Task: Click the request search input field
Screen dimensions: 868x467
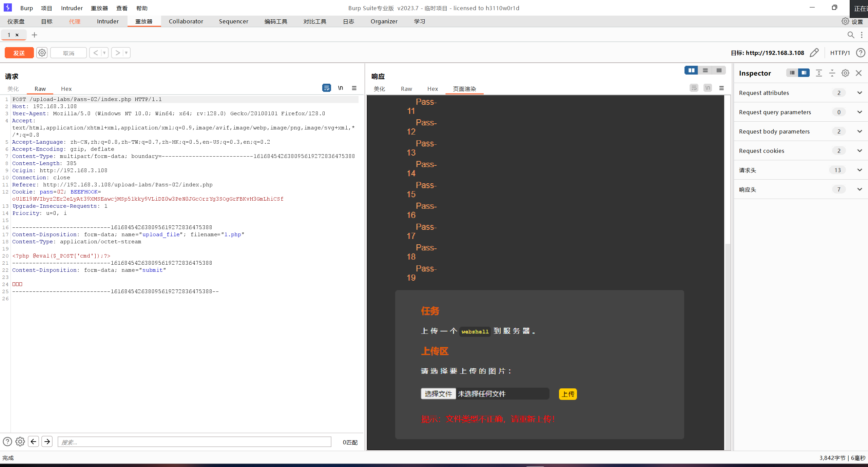Action: [194, 442]
